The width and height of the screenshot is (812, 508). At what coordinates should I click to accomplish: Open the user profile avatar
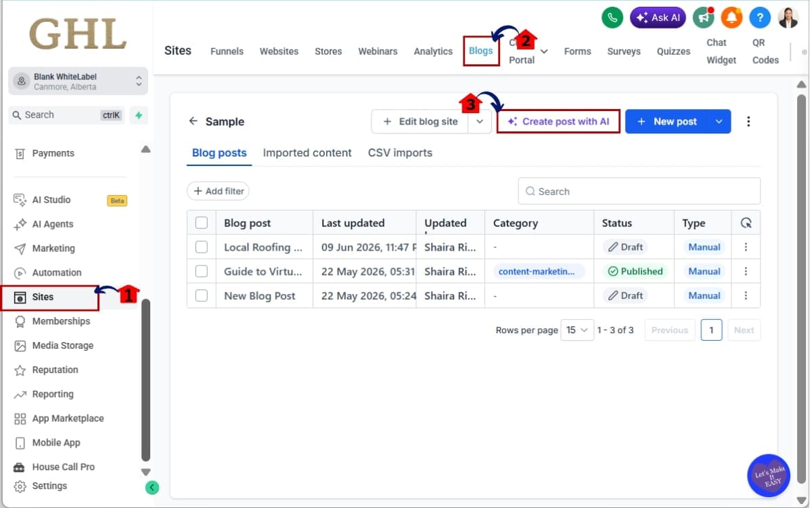coord(788,18)
